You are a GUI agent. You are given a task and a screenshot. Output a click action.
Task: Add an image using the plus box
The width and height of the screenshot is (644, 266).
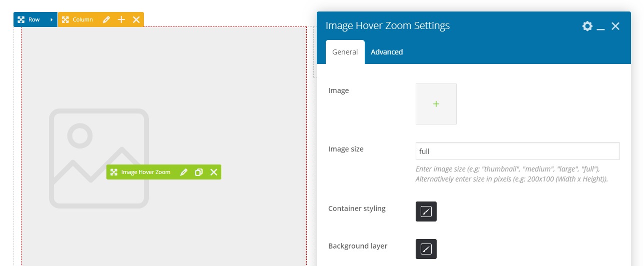[x=436, y=104]
